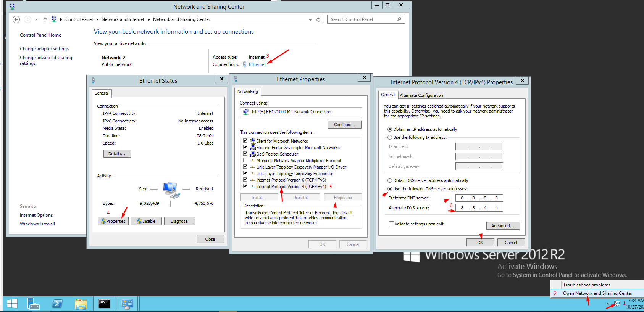Open Internet Options link
Screen dimensions: 644x312
pyautogui.click(x=36, y=215)
